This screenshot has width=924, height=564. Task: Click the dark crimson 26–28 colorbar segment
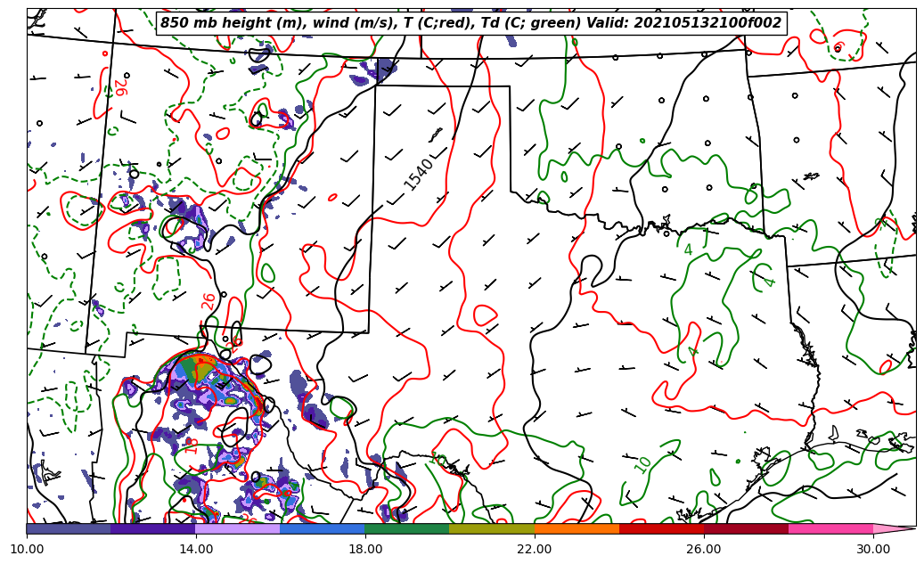tap(746, 528)
